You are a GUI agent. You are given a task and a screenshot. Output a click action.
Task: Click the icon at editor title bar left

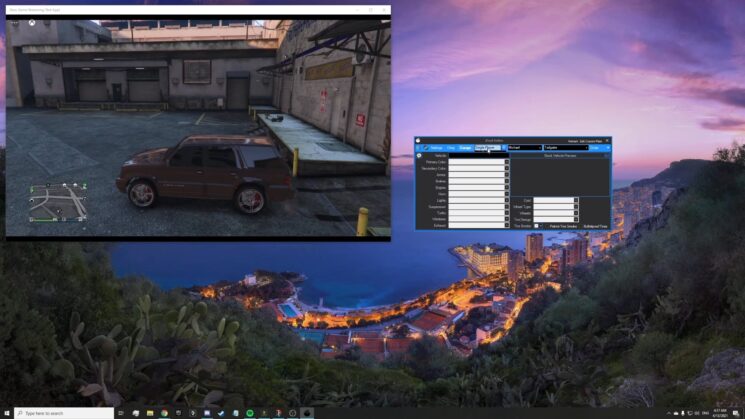click(x=418, y=140)
